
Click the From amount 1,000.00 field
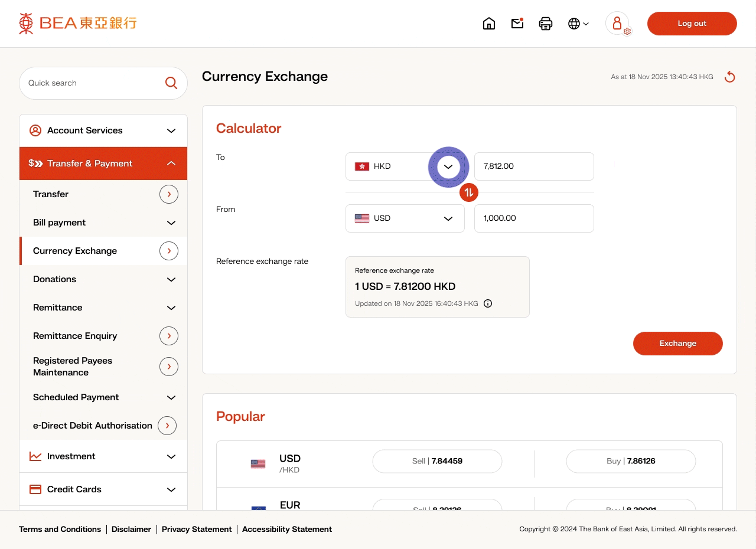click(x=534, y=218)
